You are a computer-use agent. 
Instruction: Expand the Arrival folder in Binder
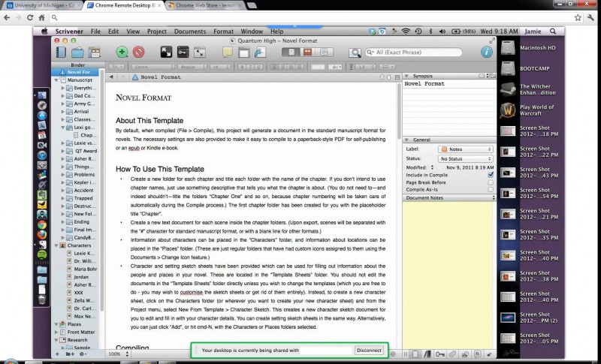click(x=63, y=111)
